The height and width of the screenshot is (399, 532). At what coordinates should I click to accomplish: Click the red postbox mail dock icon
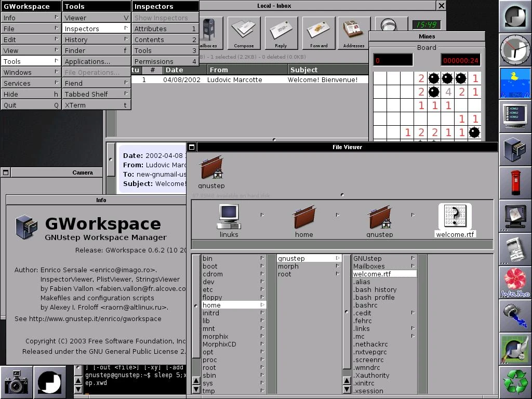(515, 183)
